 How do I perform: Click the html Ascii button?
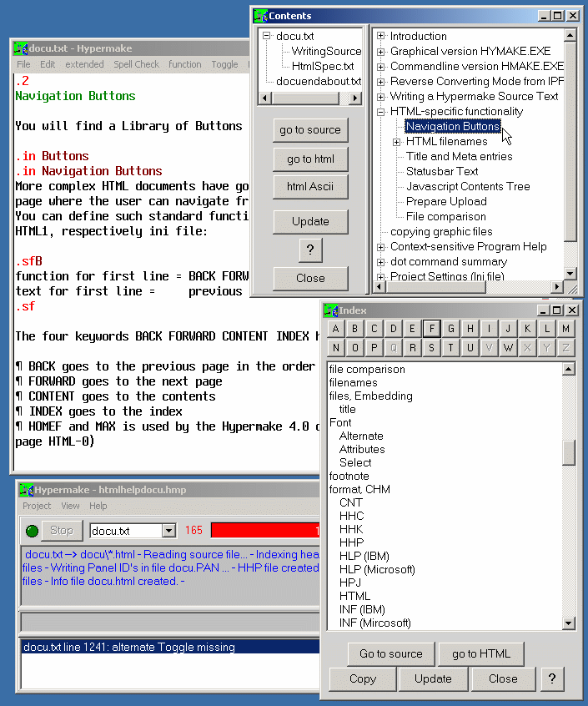(x=310, y=186)
